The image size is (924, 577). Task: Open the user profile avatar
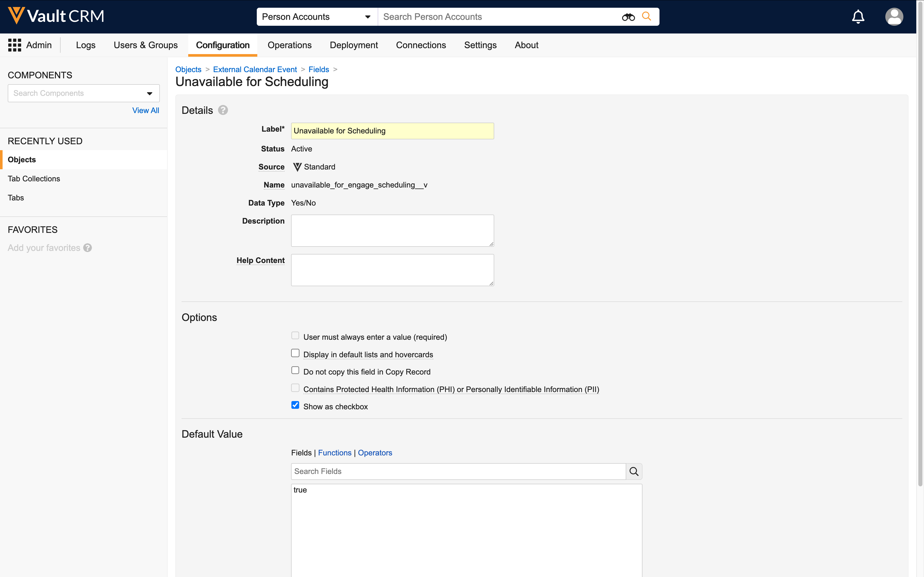[894, 17]
